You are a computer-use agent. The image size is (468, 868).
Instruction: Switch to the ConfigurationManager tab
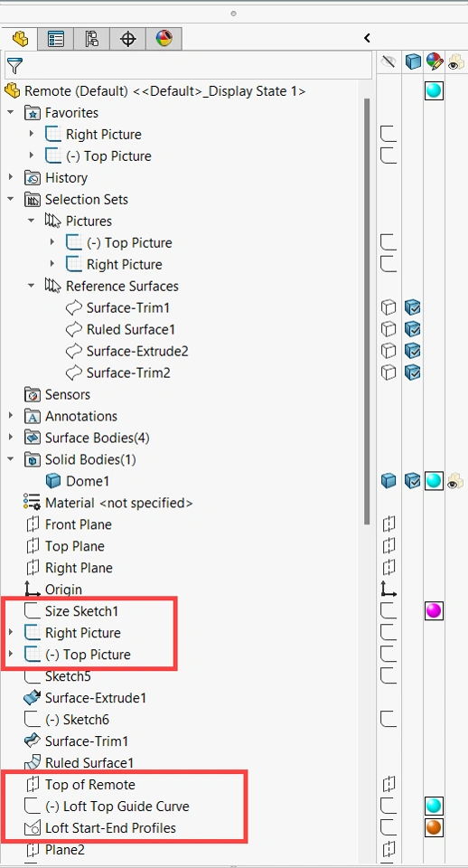point(92,39)
